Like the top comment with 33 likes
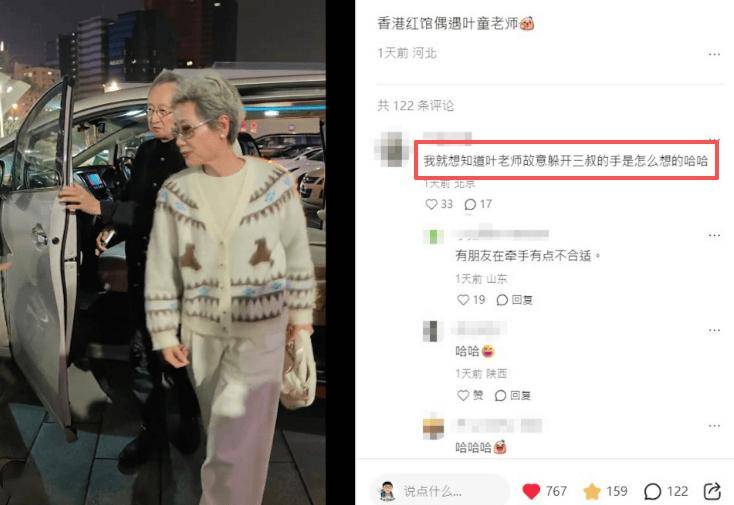 coord(431,204)
